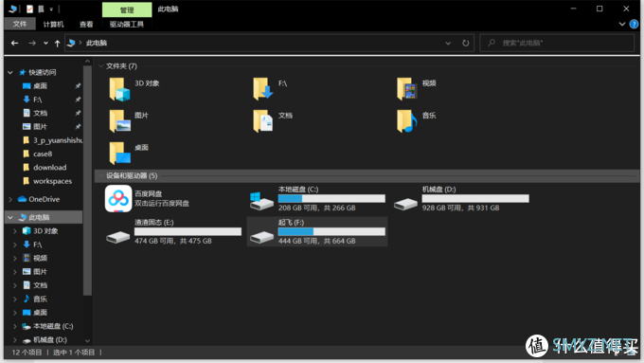This screenshot has height=363, width=644.
Task: Select the 本地磁盘 (C:) drive
Action: click(317, 199)
